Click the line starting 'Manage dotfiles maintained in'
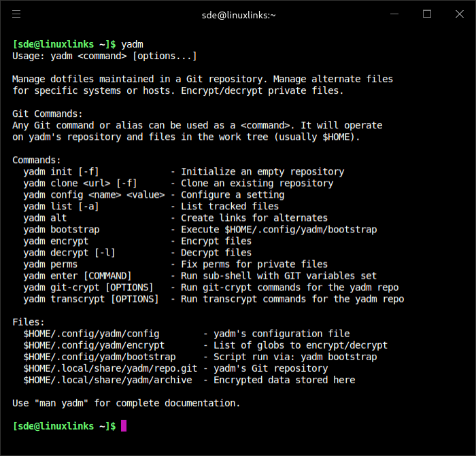Image resolution: width=476 pixels, height=456 pixels. click(203, 80)
